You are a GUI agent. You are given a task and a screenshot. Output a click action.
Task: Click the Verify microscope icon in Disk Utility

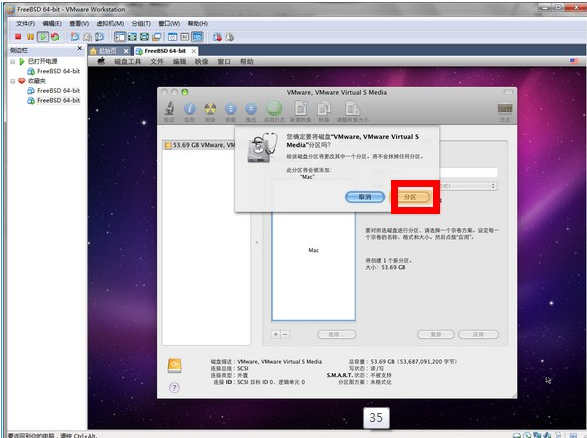coord(170,109)
